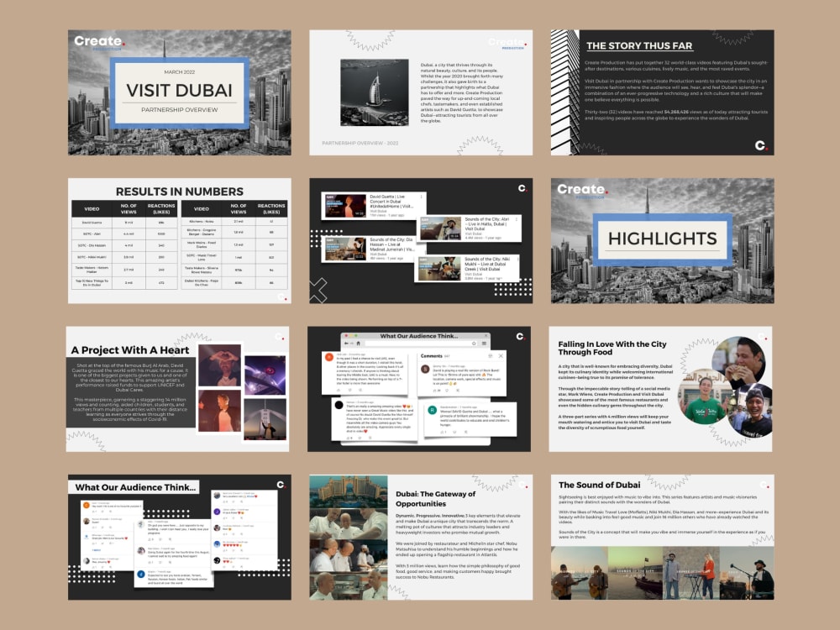Open the three-dot menu on the Niki Mukhi video
840x630 pixels.
point(517,259)
